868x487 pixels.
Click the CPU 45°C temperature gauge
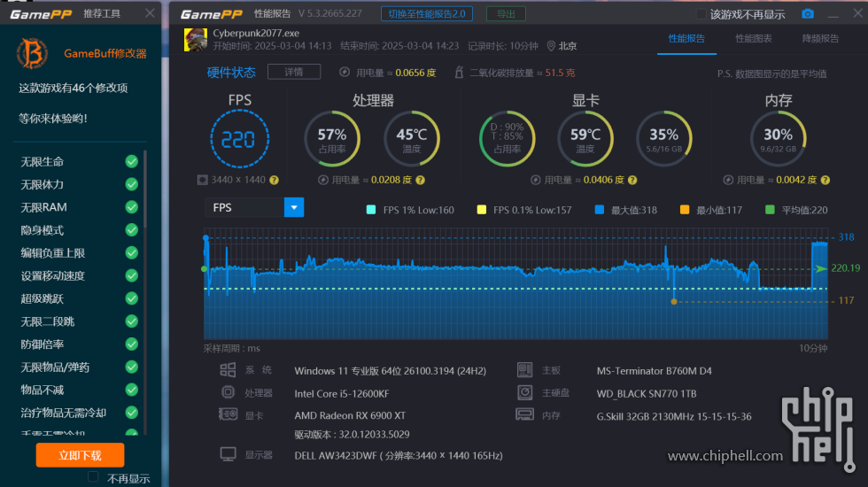(x=412, y=139)
